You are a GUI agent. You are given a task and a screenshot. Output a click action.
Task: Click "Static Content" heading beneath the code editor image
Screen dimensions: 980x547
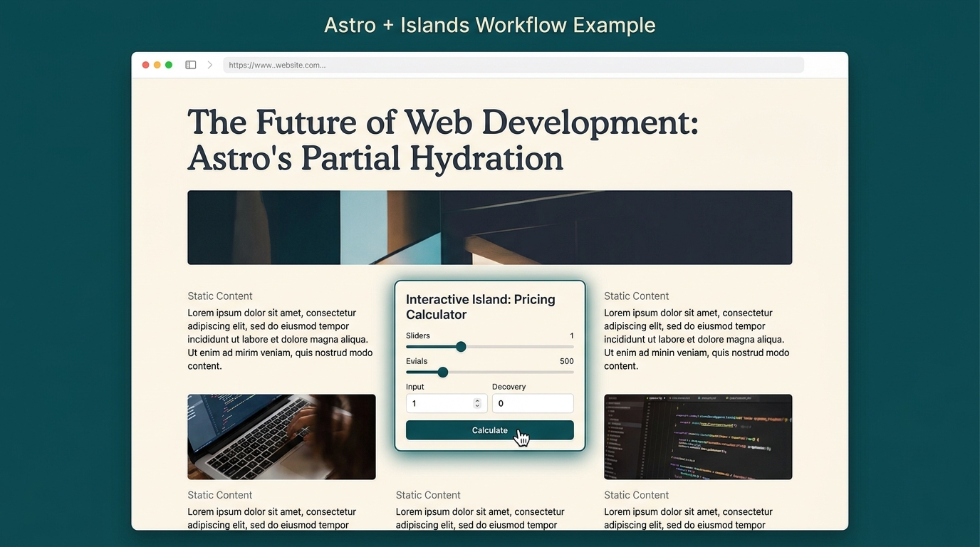(x=637, y=495)
